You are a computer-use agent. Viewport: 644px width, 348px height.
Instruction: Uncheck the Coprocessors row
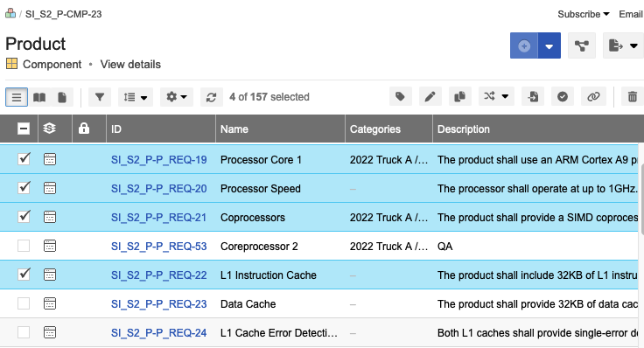(24, 216)
